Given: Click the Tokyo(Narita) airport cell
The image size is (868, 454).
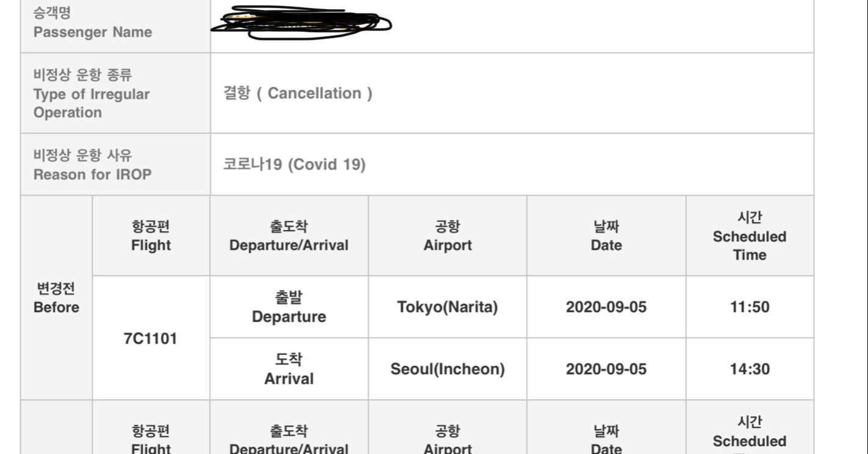Looking at the screenshot, I should coord(448,307).
